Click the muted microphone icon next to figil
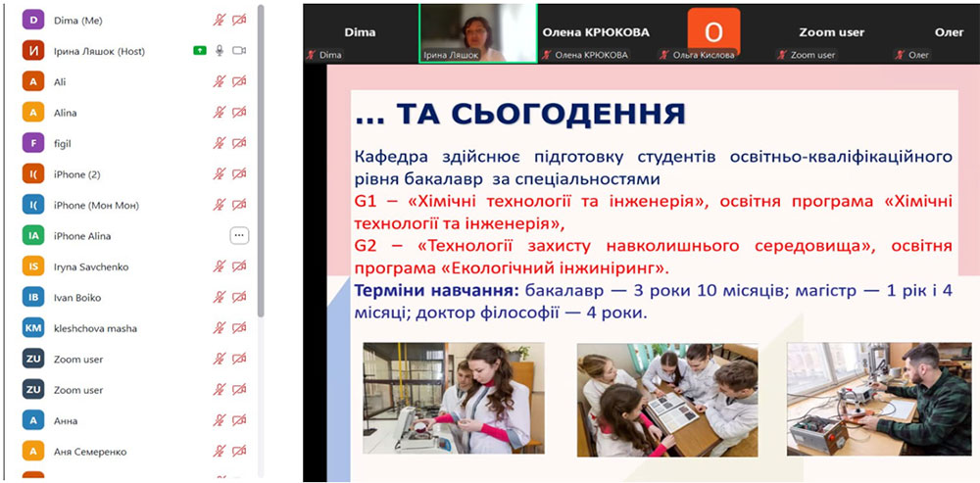The height and width of the screenshot is (483, 980). click(219, 143)
